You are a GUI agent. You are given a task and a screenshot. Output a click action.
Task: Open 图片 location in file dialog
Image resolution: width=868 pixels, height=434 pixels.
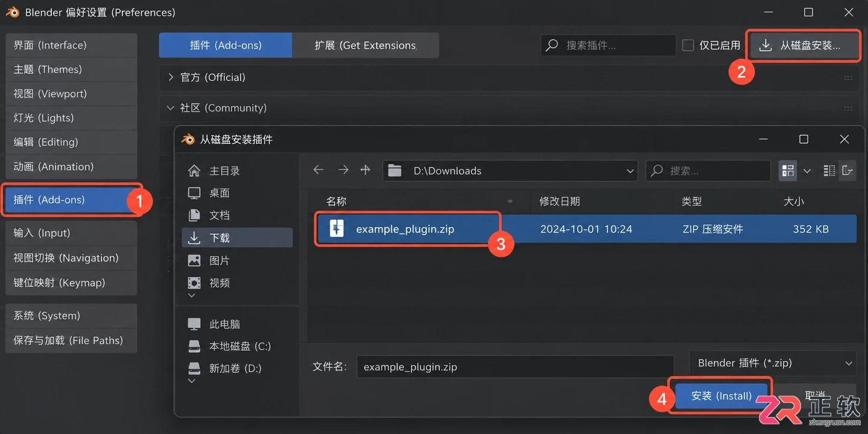pyautogui.click(x=237, y=260)
